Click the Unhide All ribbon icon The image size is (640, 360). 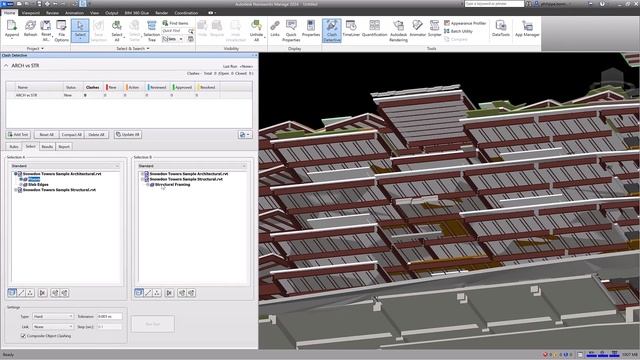256,31
